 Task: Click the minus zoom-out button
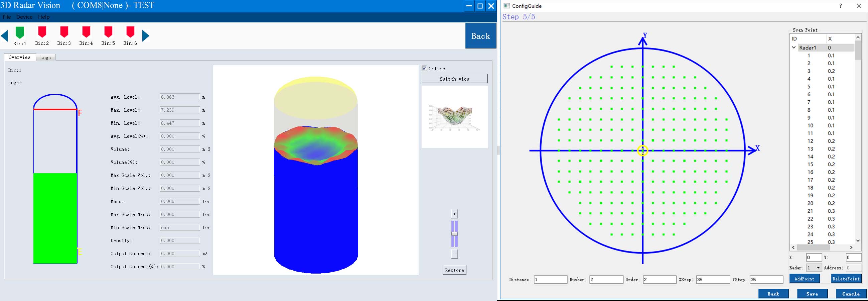tap(454, 254)
